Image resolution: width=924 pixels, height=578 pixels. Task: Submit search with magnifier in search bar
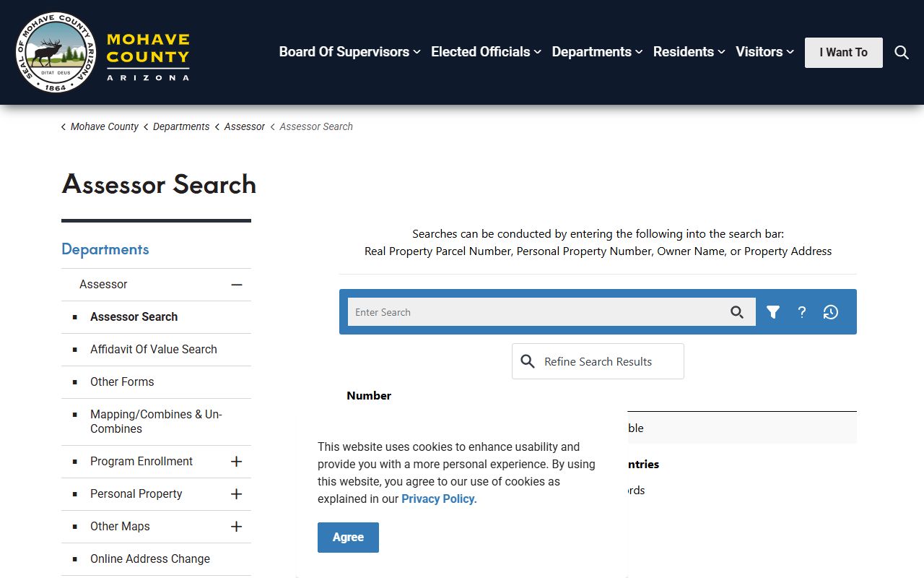736,312
